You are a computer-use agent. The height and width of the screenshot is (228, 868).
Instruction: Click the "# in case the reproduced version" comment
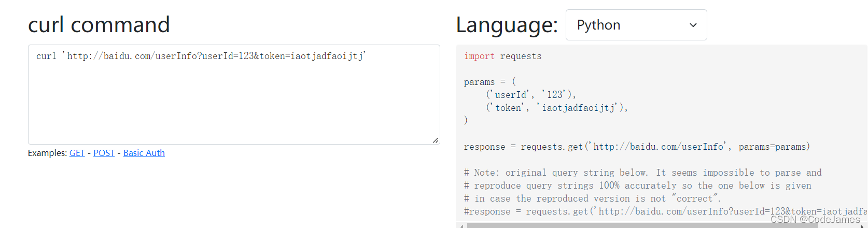pyautogui.click(x=592, y=198)
